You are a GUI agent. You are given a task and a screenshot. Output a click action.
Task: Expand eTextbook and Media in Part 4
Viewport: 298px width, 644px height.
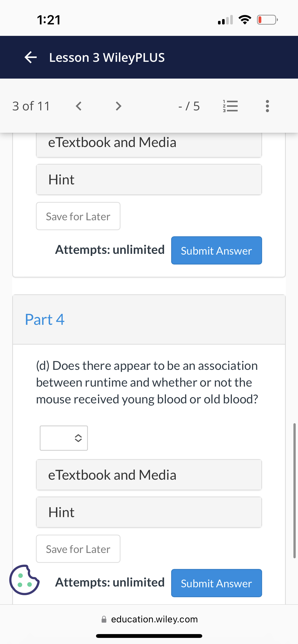[149, 475]
